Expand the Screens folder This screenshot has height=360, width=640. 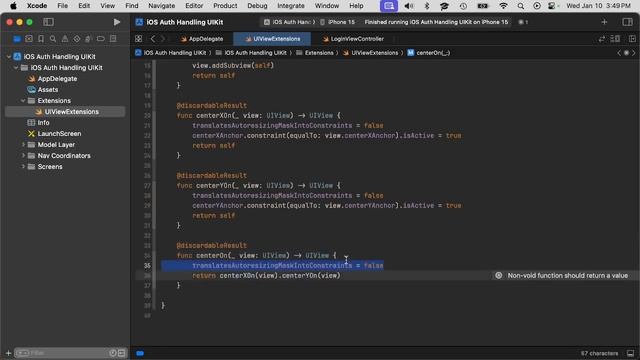(23, 167)
